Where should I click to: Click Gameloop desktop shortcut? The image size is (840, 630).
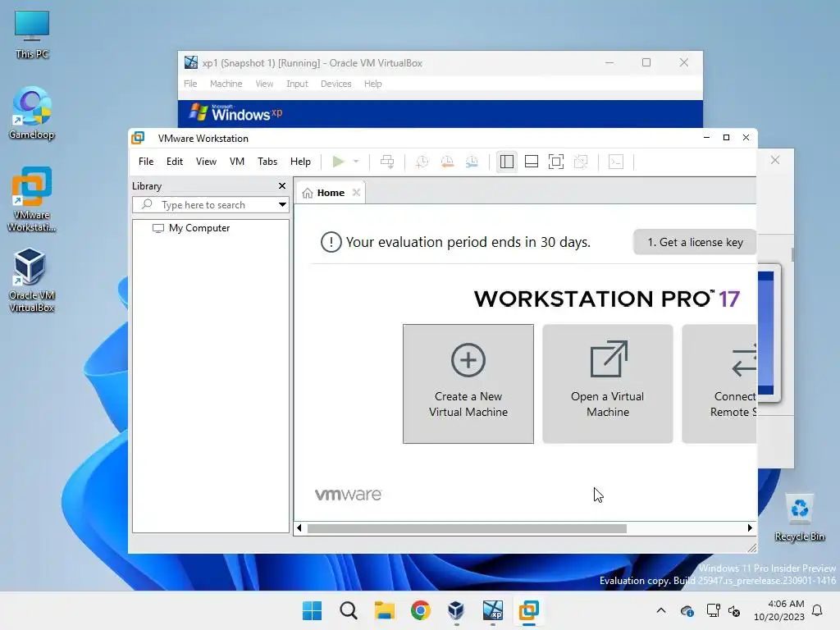click(32, 113)
